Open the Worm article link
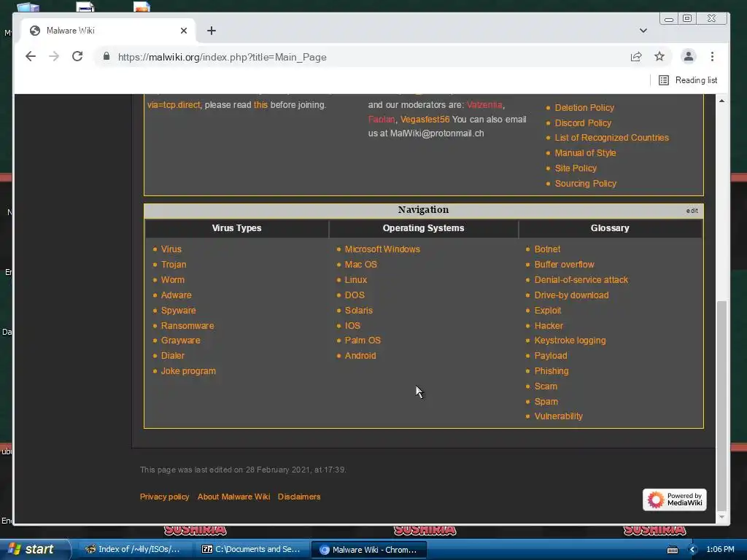The image size is (747, 560). click(172, 279)
